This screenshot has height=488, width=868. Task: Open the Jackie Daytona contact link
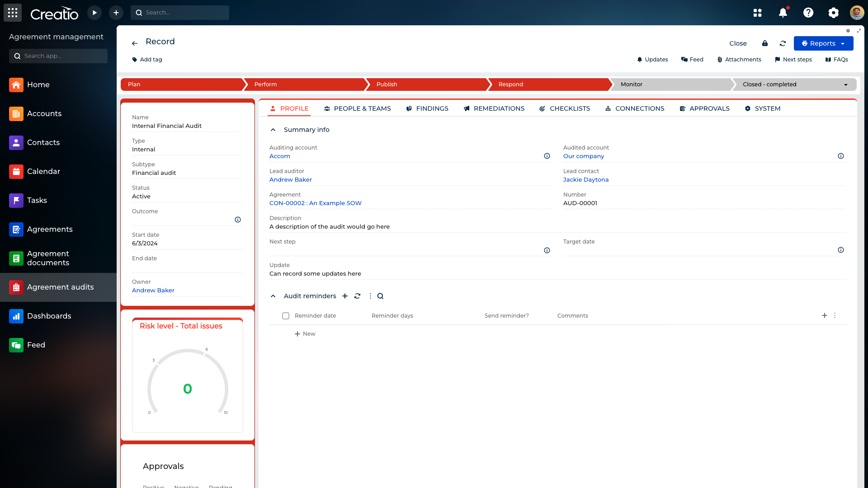586,180
